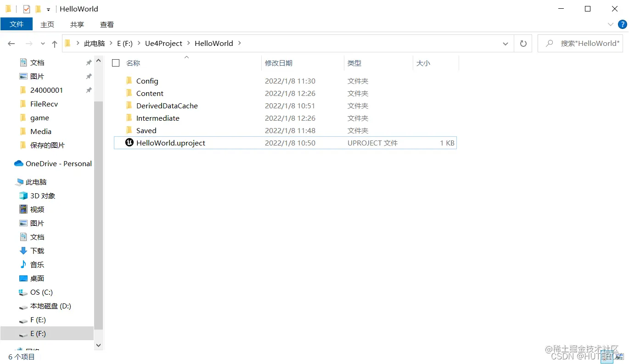Go back with the left arrow
This screenshot has height=364, width=629.
pyautogui.click(x=11, y=44)
